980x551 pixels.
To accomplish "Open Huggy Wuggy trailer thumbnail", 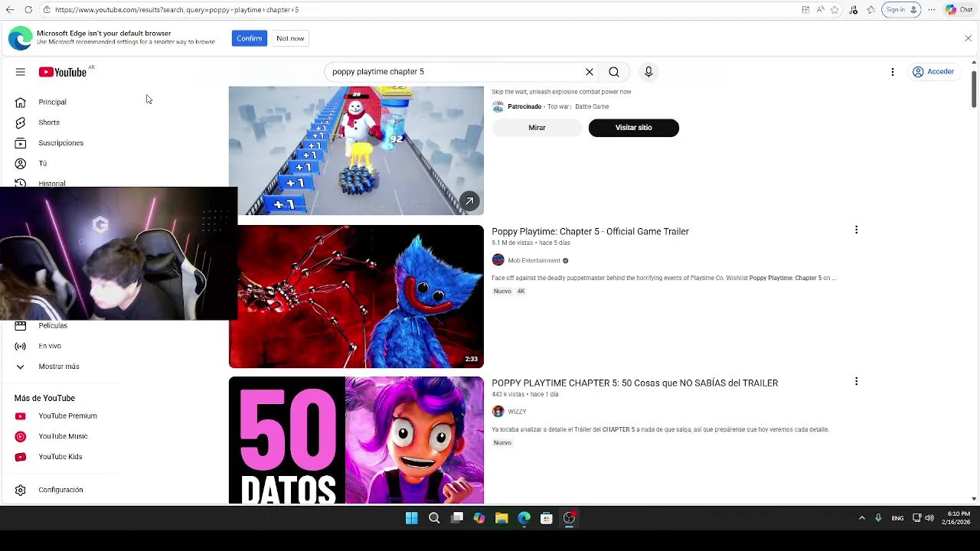I will (356, 296).
